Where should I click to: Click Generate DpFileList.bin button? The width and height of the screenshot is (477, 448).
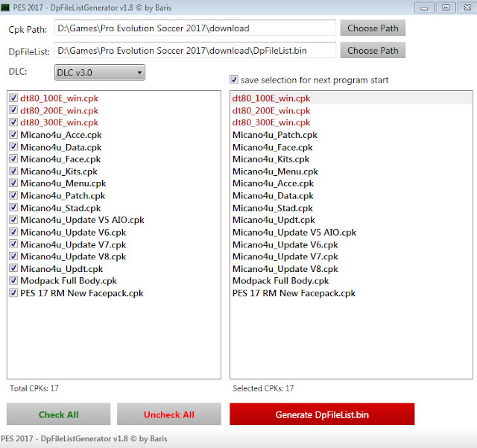(x=322, y=414)
